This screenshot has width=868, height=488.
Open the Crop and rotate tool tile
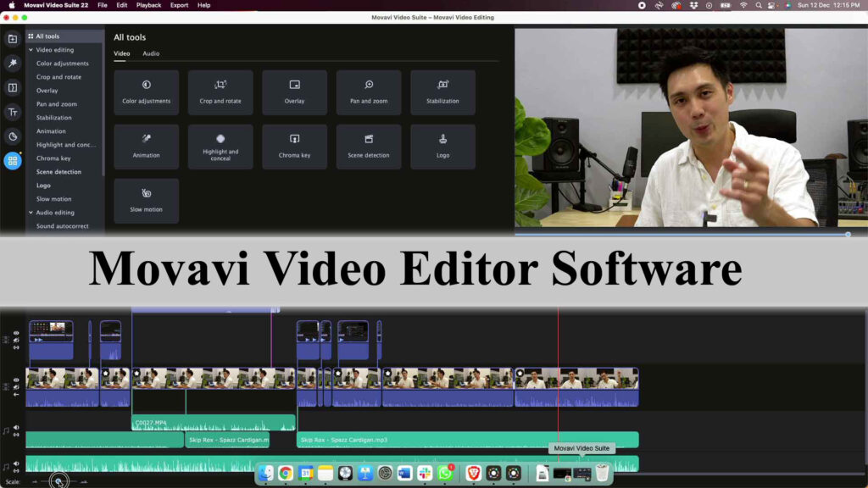[x=220, y=92]
